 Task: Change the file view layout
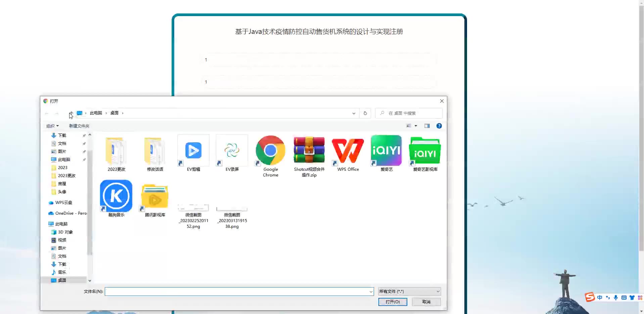(x=409, y=126)
